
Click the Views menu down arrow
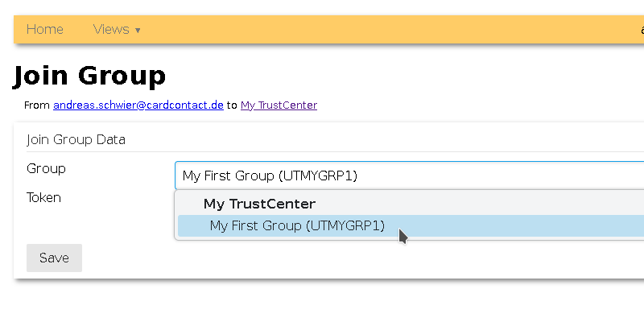coord(138,31)
